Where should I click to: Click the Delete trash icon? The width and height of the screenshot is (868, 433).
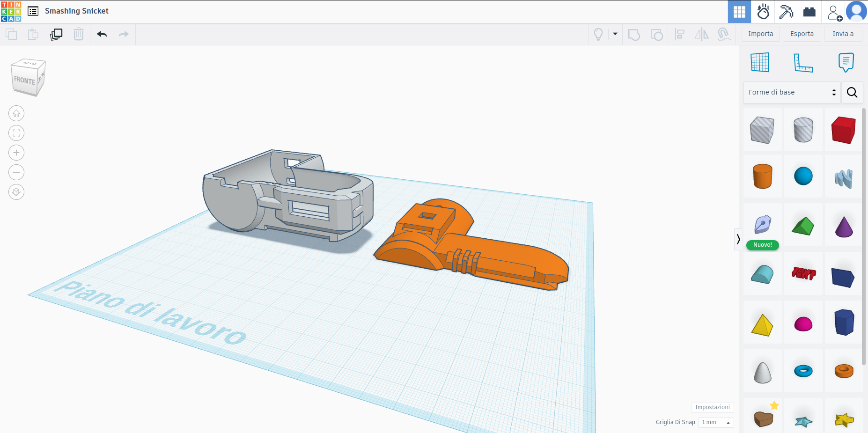[x=79, y=34]
